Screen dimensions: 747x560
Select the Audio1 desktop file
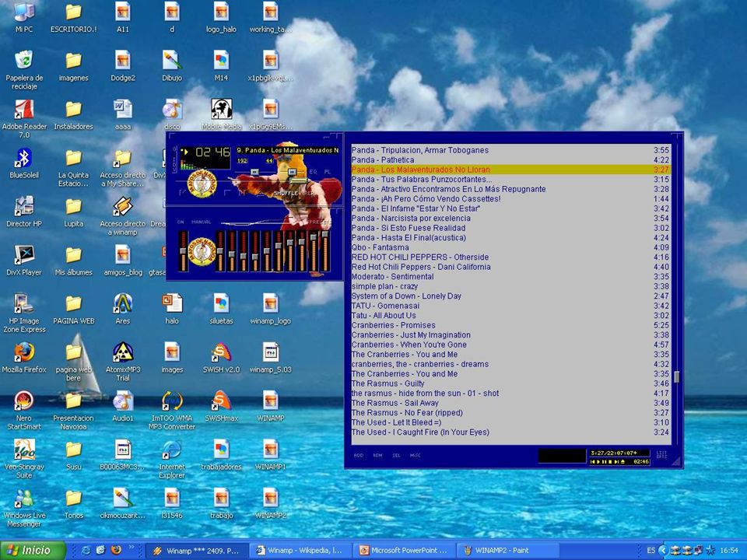coord(122,406)
